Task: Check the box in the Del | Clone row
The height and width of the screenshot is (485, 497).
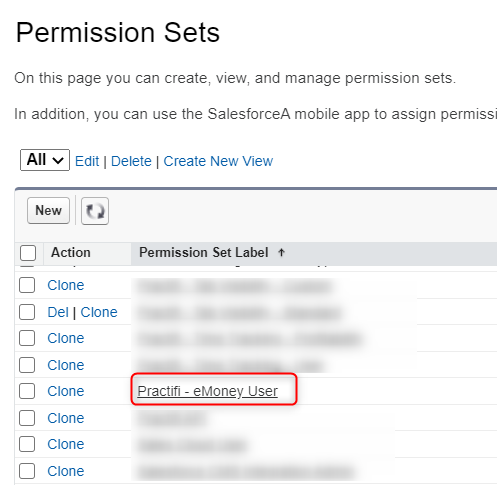Action: (27, 312)
